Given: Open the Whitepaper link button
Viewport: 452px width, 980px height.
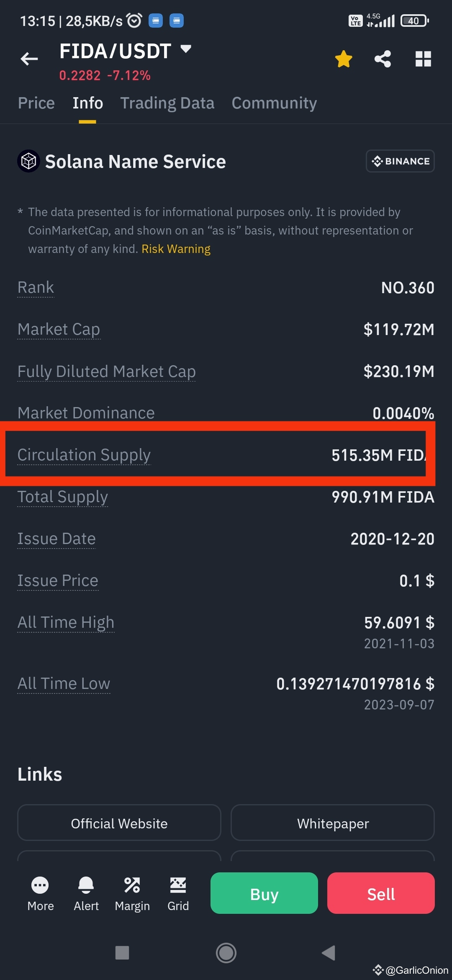Looking at the screenshot, I should click(333, 823).
